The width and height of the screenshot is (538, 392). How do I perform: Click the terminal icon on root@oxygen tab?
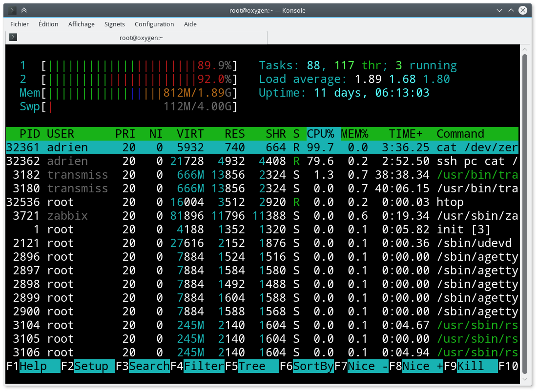point(13,37)
